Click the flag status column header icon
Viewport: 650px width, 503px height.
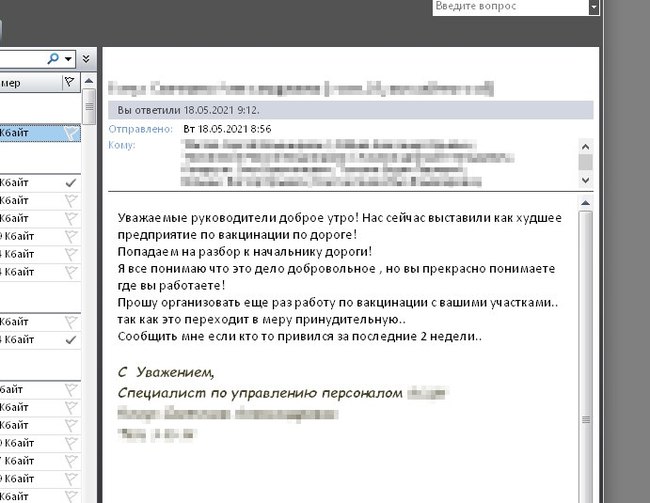point(69,82)
